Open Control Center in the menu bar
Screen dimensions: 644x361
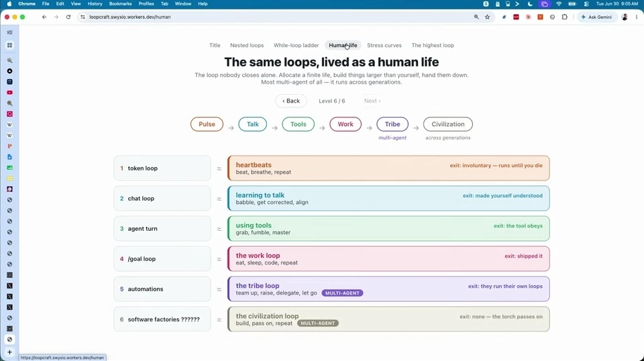tap(586, 4)
